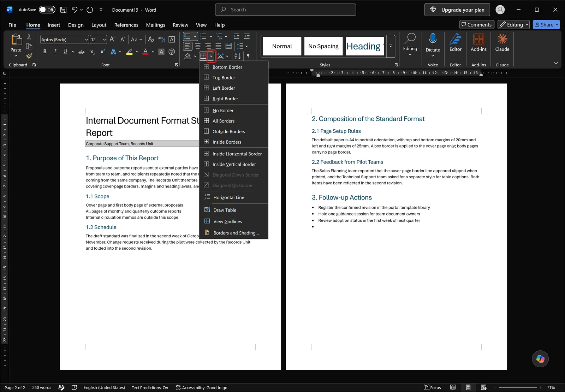Open Accessibility: Good to go status
The width and height of the screenshot is (565, 392).
click(x=202, y=387)
